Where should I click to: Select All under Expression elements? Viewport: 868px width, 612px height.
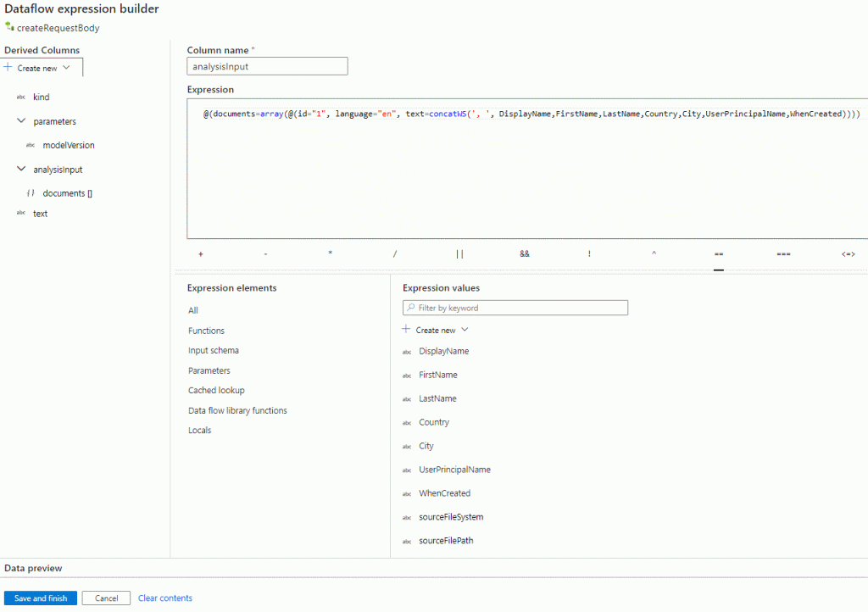[x=192, y=310]
